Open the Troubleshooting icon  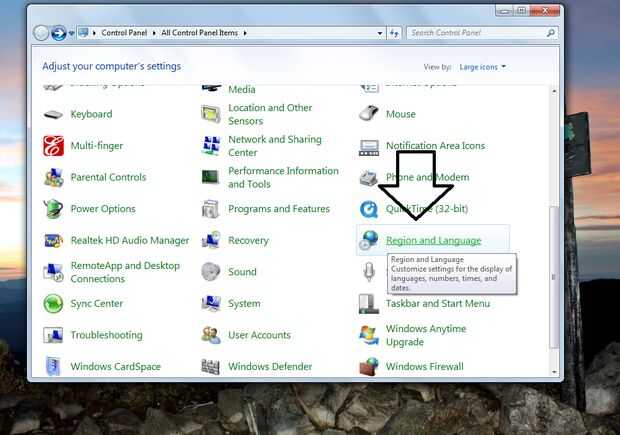pos(53,335)
